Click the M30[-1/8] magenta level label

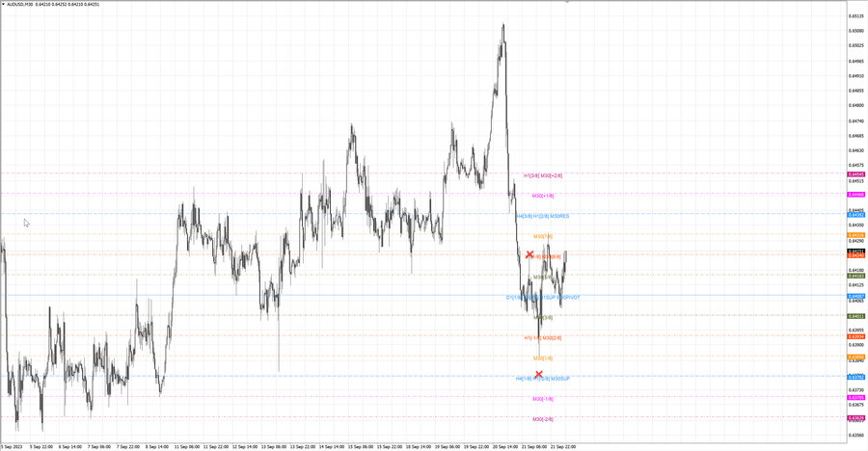[542, 399]
